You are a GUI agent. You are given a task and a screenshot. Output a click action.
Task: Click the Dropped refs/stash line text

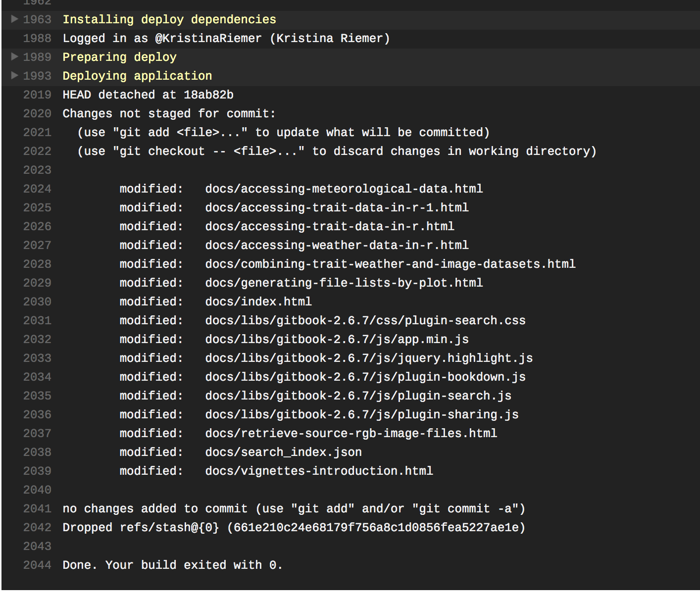(294, 527)
